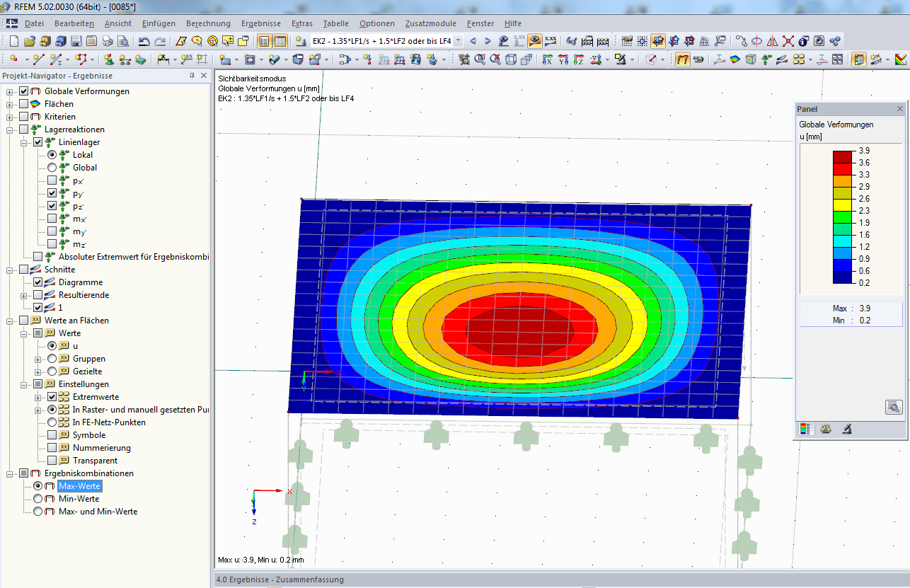Undo the last action
The image size is (910, 588).
point(144,41)
